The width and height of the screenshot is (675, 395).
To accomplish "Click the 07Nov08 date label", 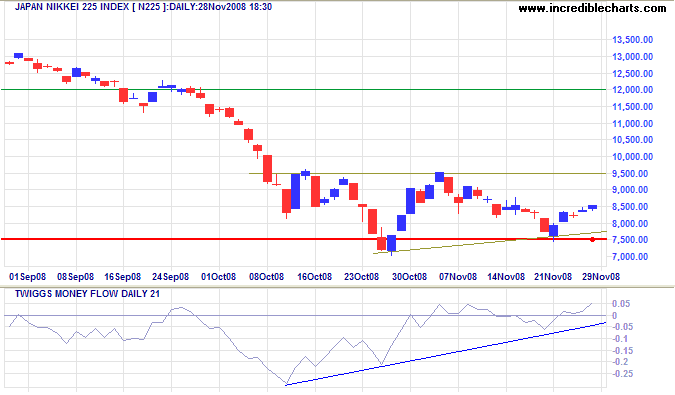I will (458, 277).
